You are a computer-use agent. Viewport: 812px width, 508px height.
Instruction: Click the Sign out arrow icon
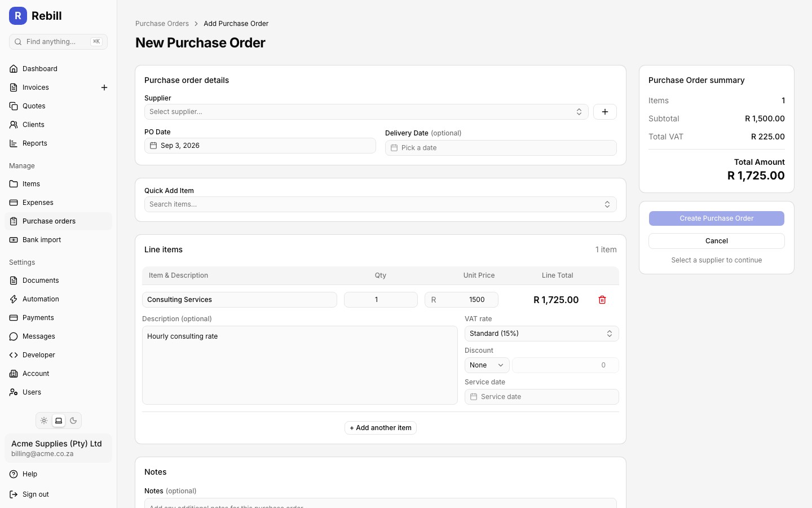14,494
